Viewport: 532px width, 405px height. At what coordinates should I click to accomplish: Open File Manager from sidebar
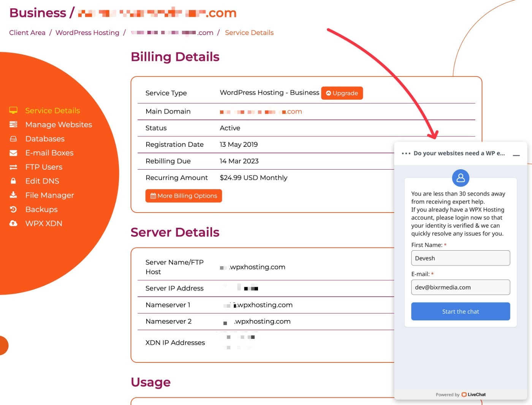[x=49, y=195]
